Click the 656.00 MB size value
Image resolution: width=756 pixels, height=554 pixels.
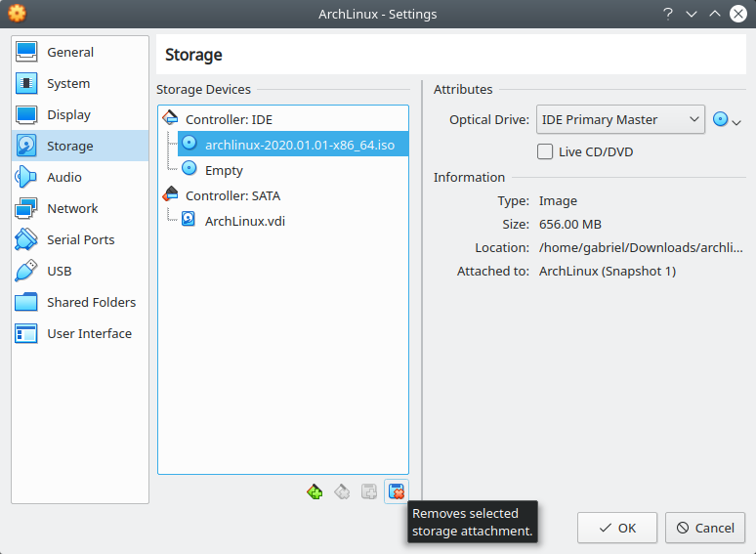pyautogui.click(x=570, y=224)
